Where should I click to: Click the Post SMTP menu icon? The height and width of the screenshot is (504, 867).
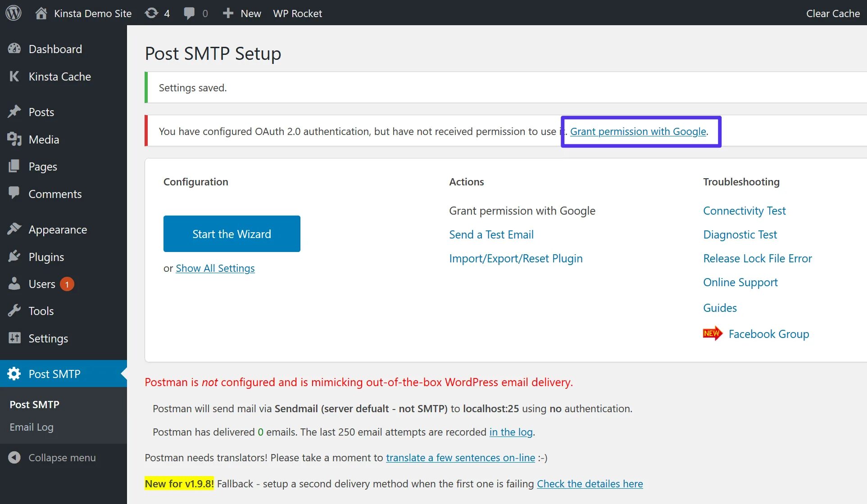[15, 373]
